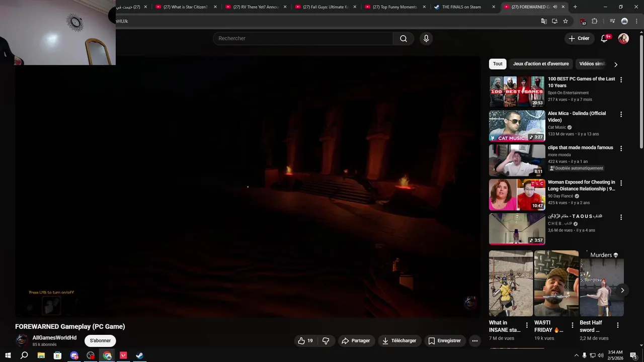Click the Créer button
This screenshot has width=644, height=362.
tap(579, 39)
